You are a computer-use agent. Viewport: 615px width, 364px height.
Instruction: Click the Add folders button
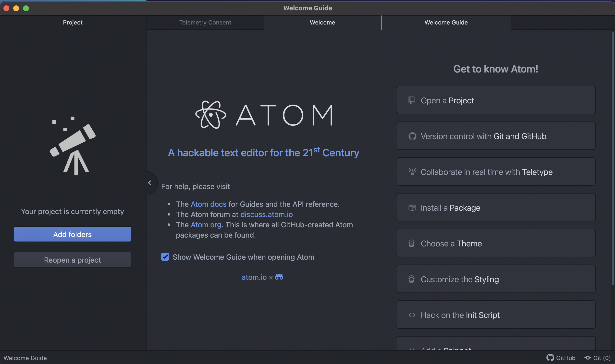click(72, 234)
